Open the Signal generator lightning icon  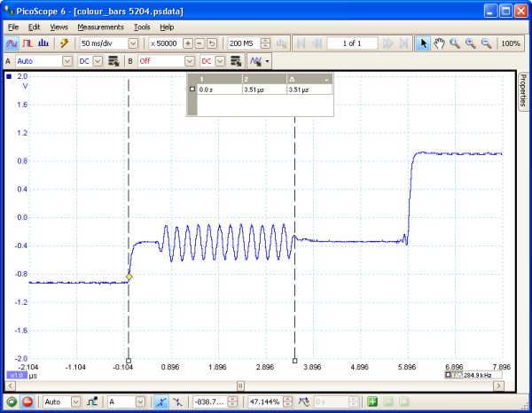[x=64, y=43]
